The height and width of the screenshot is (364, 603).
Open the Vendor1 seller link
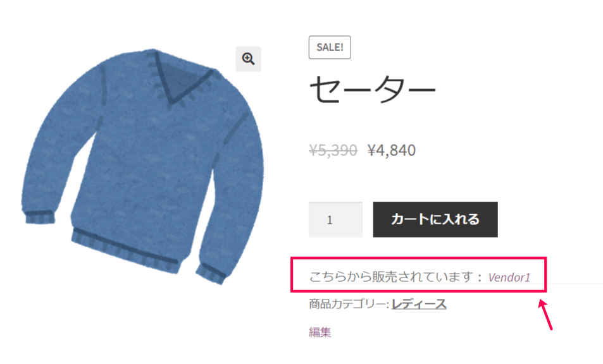(509, 277)
